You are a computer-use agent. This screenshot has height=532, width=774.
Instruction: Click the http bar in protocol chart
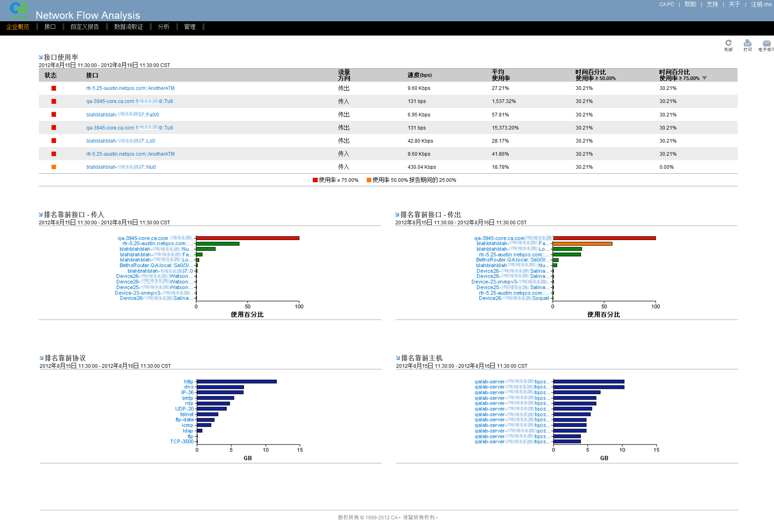pos(236,382)
